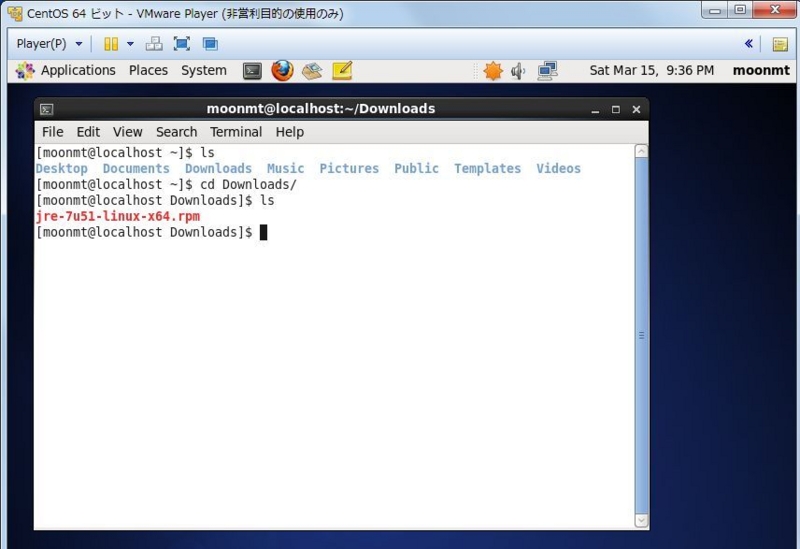
Task: Switch to Unity mode icon
Action: click(210, 44)
